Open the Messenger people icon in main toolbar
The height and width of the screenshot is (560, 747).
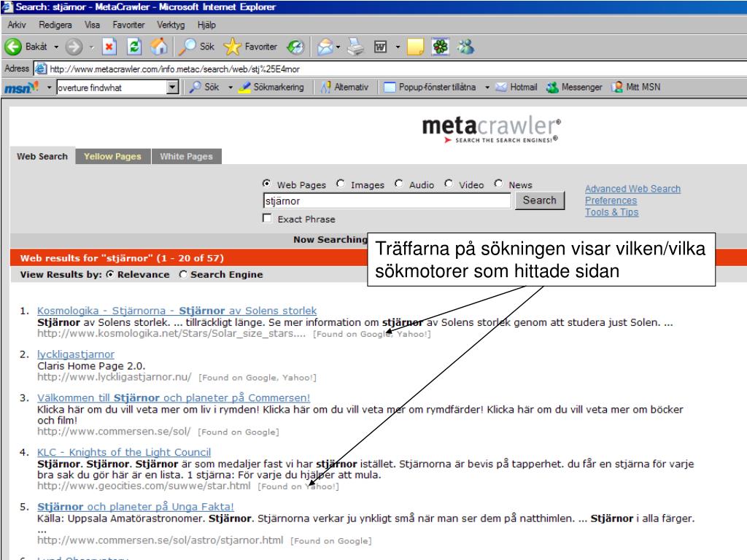tap(465, 47)
